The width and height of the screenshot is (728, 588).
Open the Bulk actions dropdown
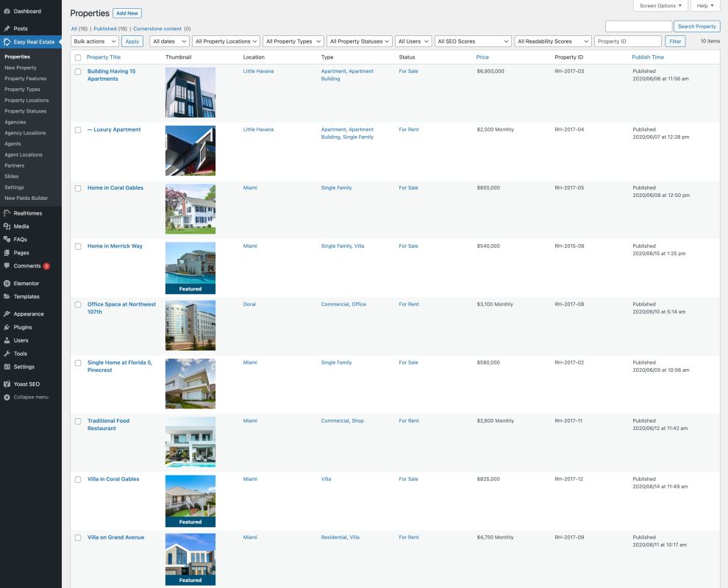pyautogui.click(x=95, y=41)
